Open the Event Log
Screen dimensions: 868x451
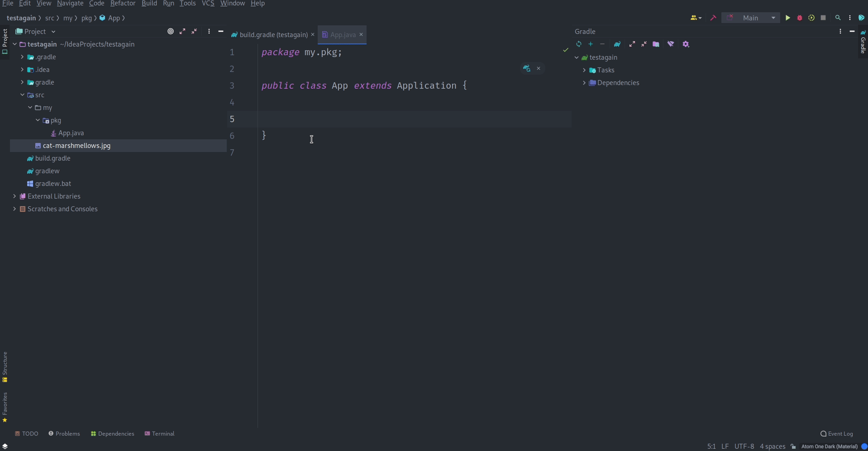pyautogui.click(x=836, y=433)
